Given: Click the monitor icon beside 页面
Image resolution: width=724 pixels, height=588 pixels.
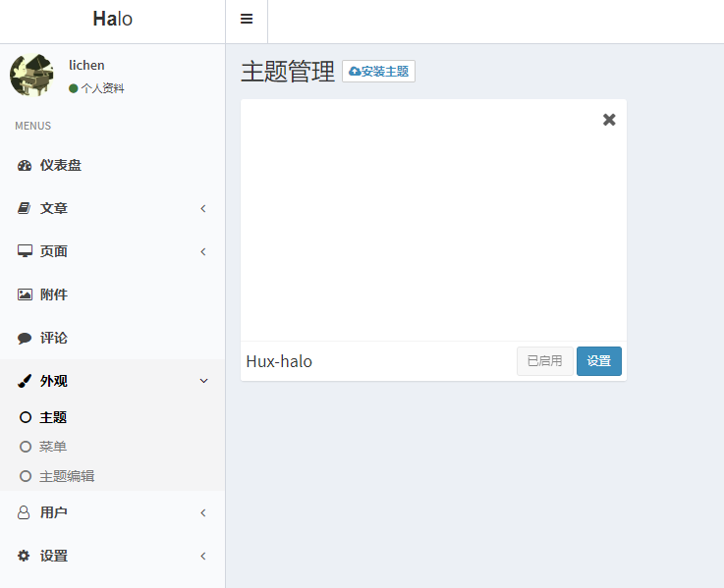Looking at the screenshot, I should click(25, 251).
